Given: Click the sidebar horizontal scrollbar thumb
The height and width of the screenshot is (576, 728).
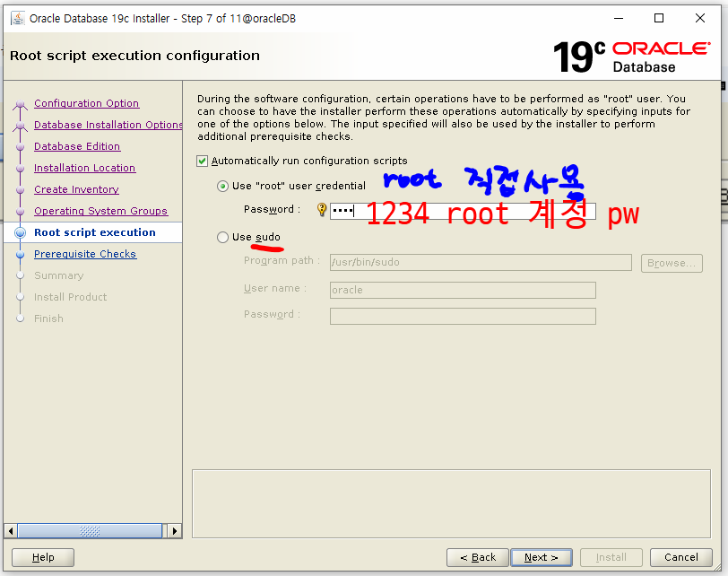Looking at the screenshot, I should tap(90, 531).
